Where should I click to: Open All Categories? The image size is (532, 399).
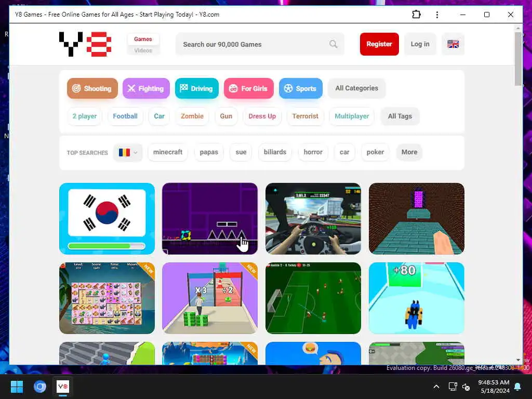pyautogui.click(x=356, y=88)
